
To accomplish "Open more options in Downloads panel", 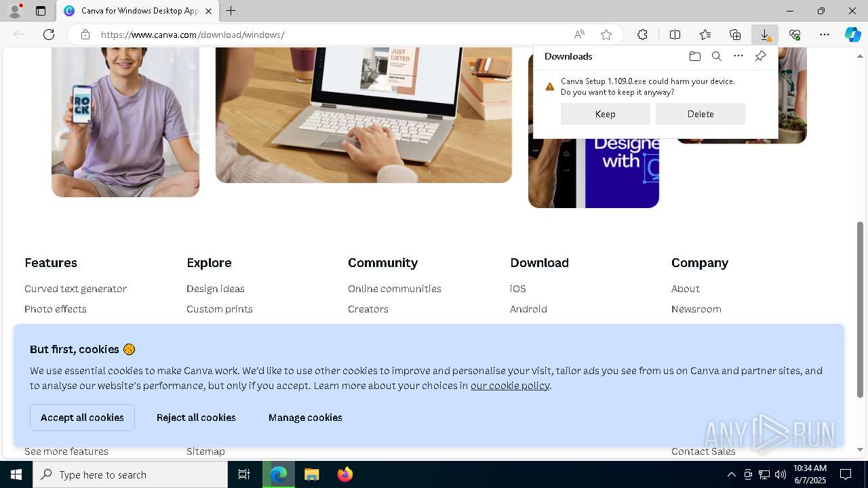I will (x=738, y=56).
